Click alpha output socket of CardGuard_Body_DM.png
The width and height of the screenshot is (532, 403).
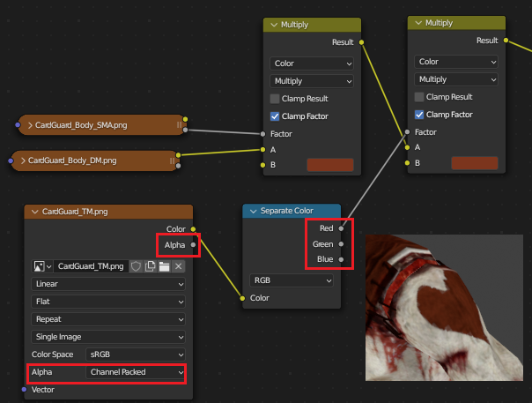[178, 166]
